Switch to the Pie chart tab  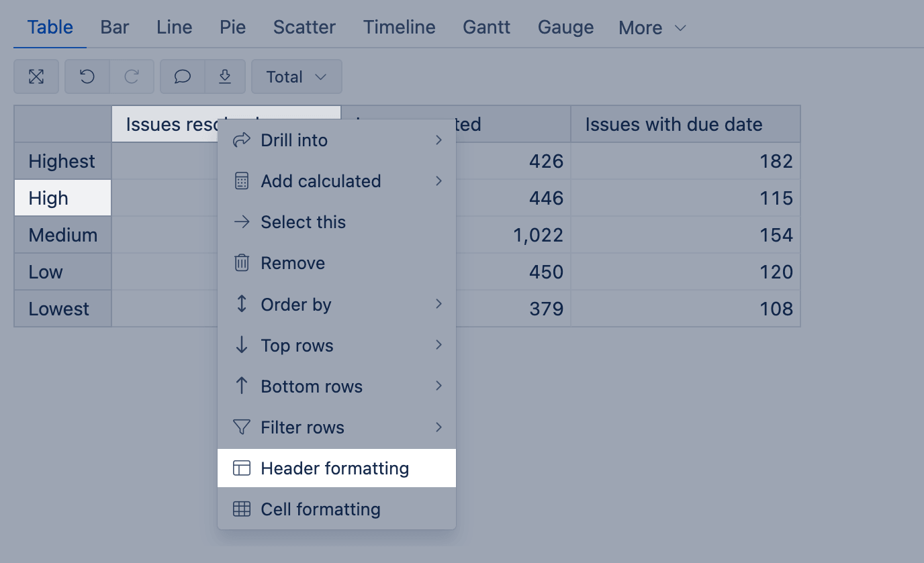[x=232, y=27]
